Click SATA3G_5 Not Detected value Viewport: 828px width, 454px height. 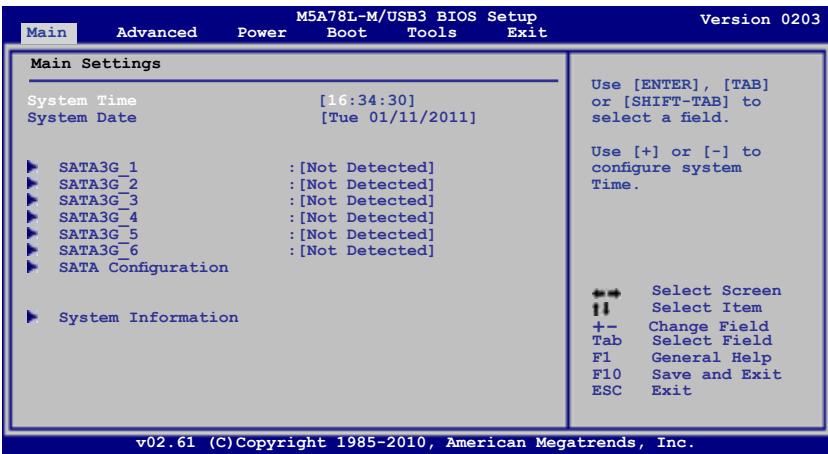point(367,234)
